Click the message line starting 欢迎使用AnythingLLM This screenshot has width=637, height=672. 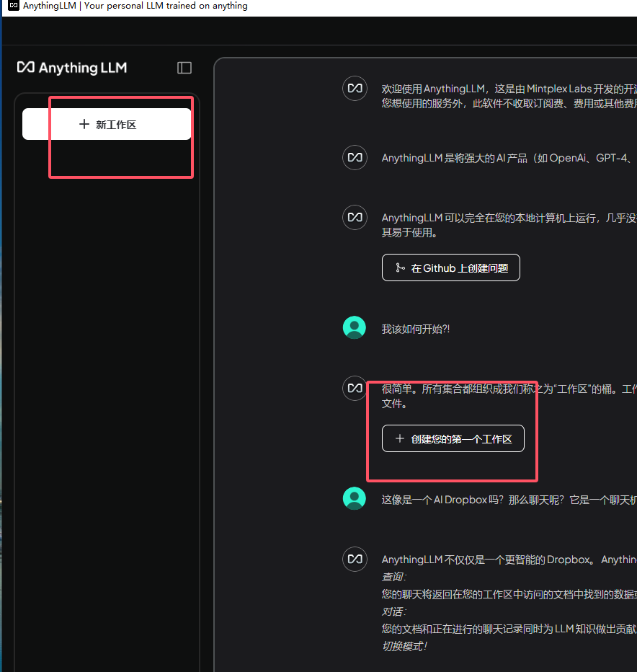click(509, 89)
